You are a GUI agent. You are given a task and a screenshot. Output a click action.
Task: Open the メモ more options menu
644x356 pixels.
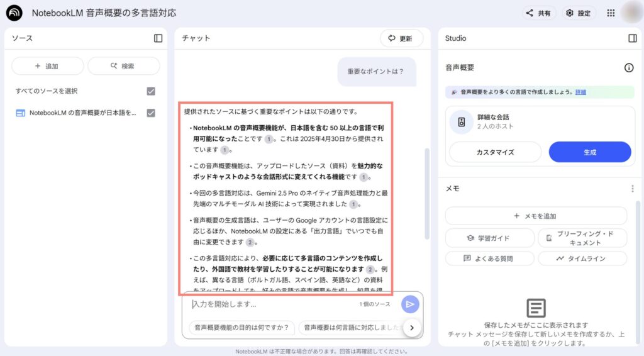tap(633, 189)
